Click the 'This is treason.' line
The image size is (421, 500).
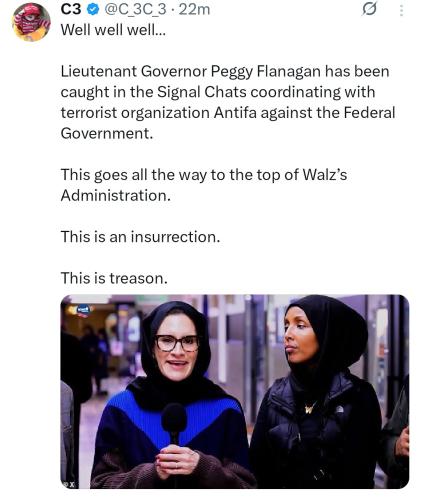114,278
